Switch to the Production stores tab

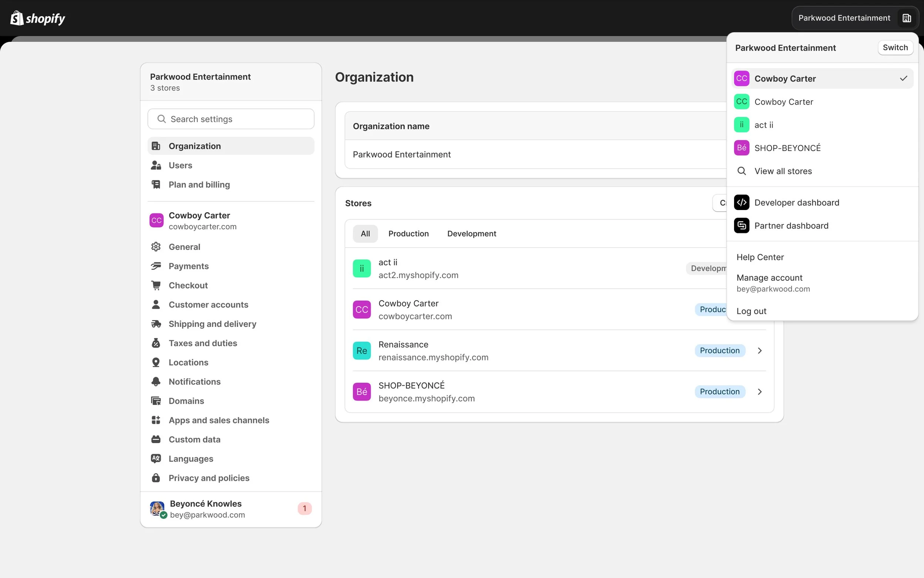(x=409, y=233)
